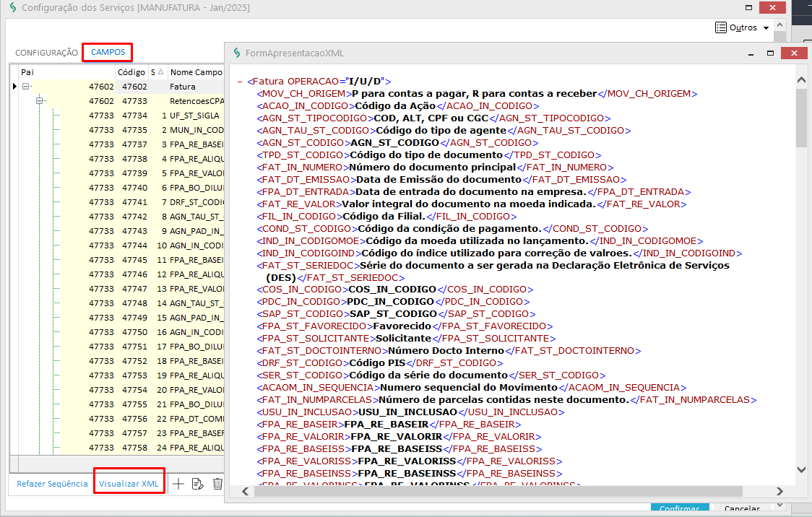
Task: Click the trash can delete icon
Action: tap(217, 484)
